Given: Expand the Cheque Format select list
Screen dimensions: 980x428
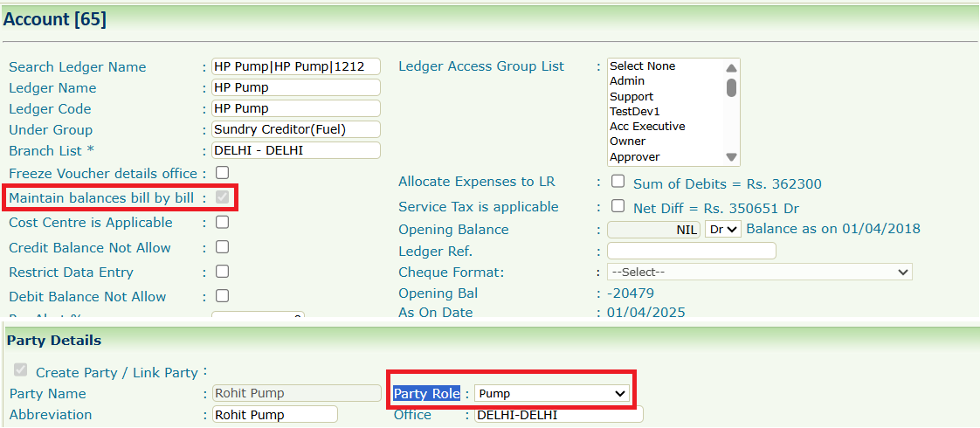Looking at the screenshot, I should click(759, 272).
